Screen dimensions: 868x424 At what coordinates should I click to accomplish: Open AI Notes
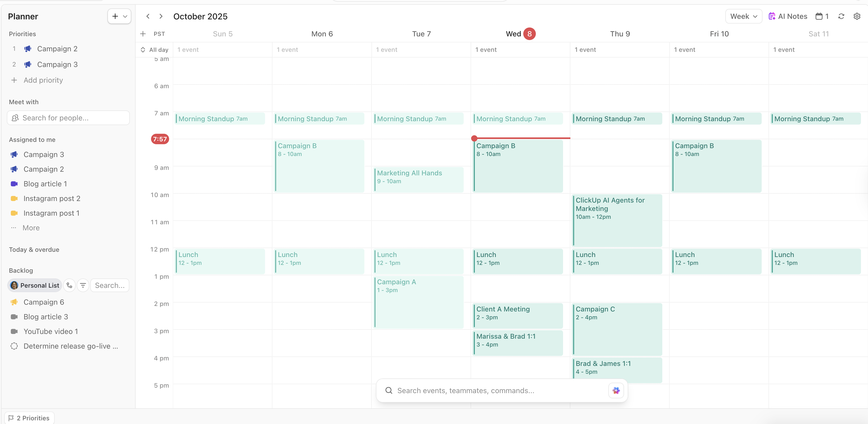coord(788,16)
